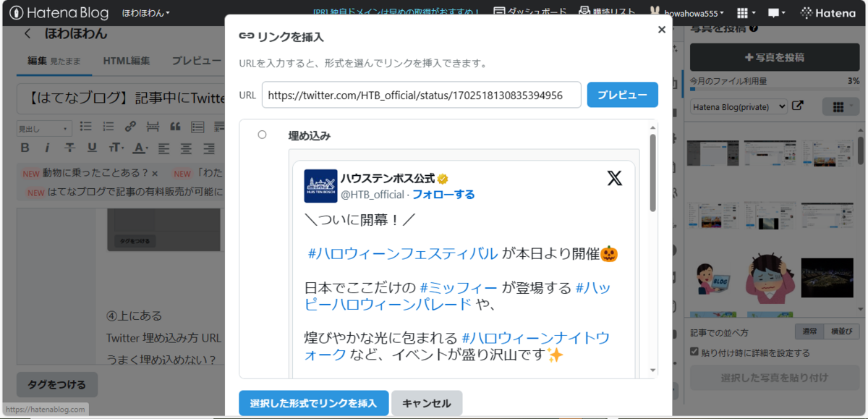The height and width of the screenshot is (419, 868).
Task: Center-align the text
Action: [x=186, y=148]
